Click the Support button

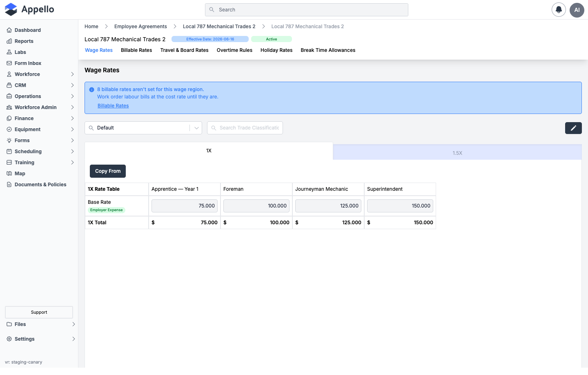pos(39,312)
